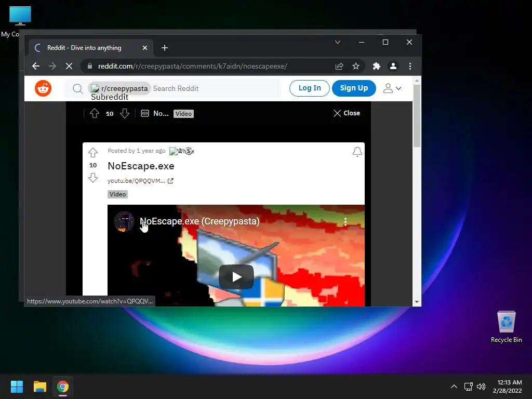Click the Video flair in the top bar
The height and width of the screenshot is (399, 532).
pos(183,114)
